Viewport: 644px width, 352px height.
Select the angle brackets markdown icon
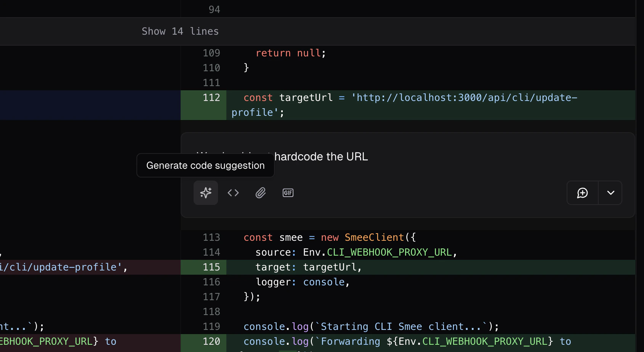point(233,193)
